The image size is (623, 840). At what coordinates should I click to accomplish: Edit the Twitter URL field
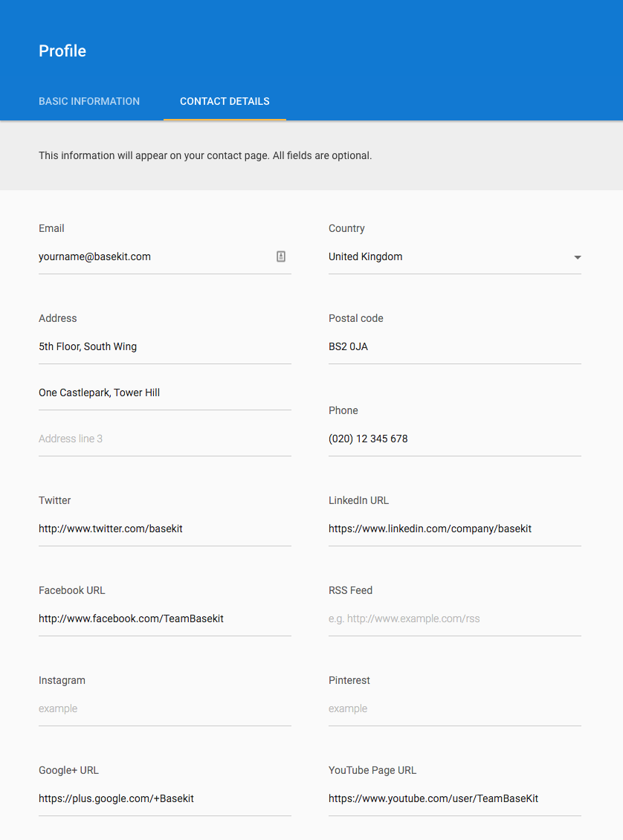[165, 529]
